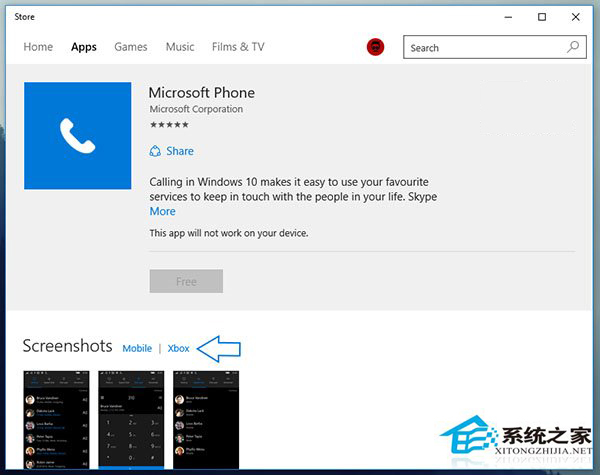Click the Microsoft Phone app title

(202, 93)
